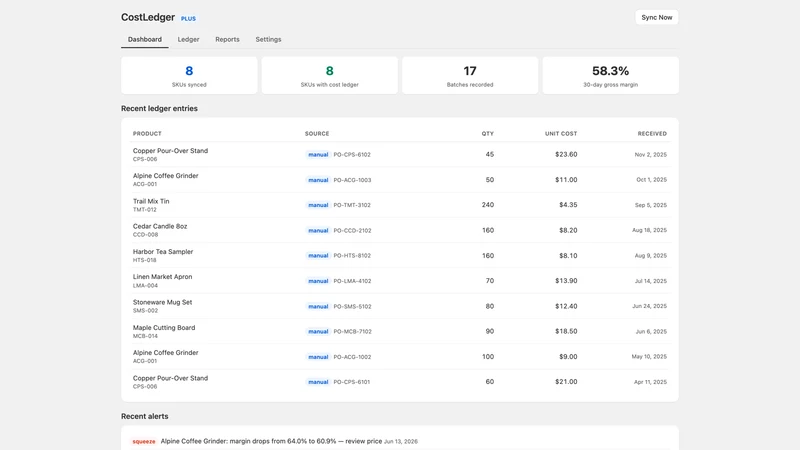This screenshot has height=450, width=800.
Task: Click the PO-CPS-6101 source reference
Action: [352, 382]
